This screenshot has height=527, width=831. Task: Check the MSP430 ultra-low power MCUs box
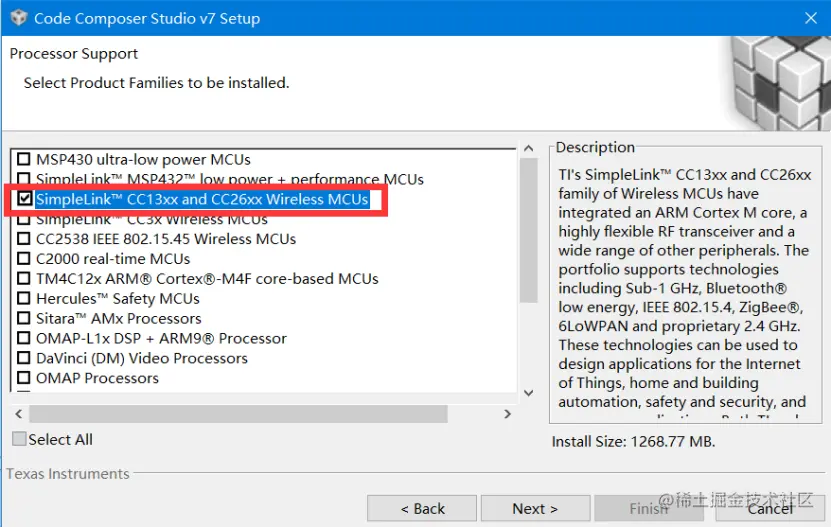pos(24,159)
